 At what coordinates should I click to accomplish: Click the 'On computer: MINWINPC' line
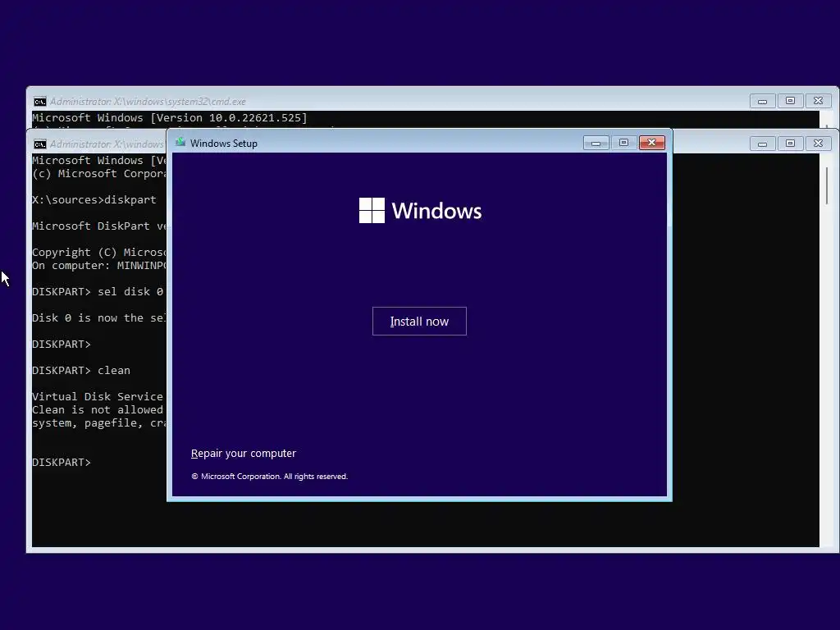click(99, 266)
